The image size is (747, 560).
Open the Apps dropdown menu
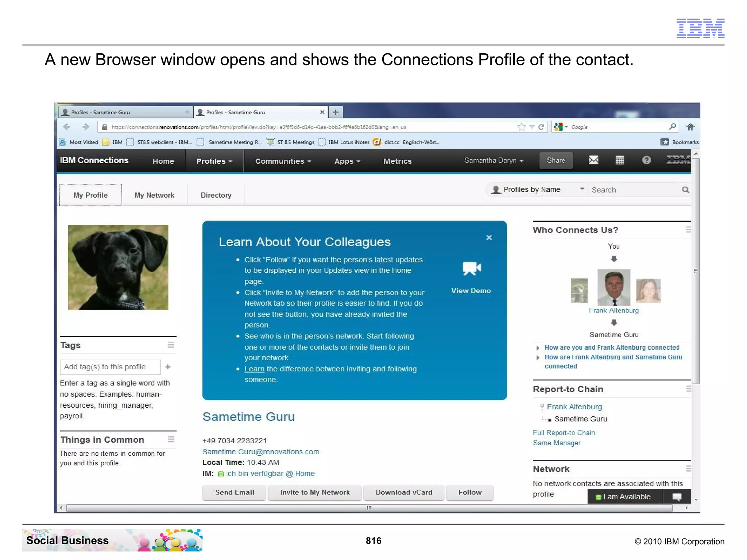(347, 161)
